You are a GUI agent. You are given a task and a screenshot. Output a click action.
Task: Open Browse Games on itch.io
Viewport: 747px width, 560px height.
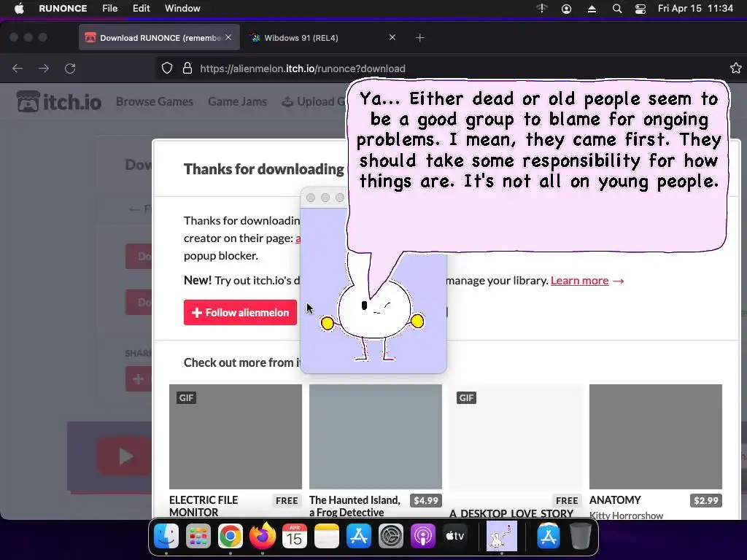point(155,101)
